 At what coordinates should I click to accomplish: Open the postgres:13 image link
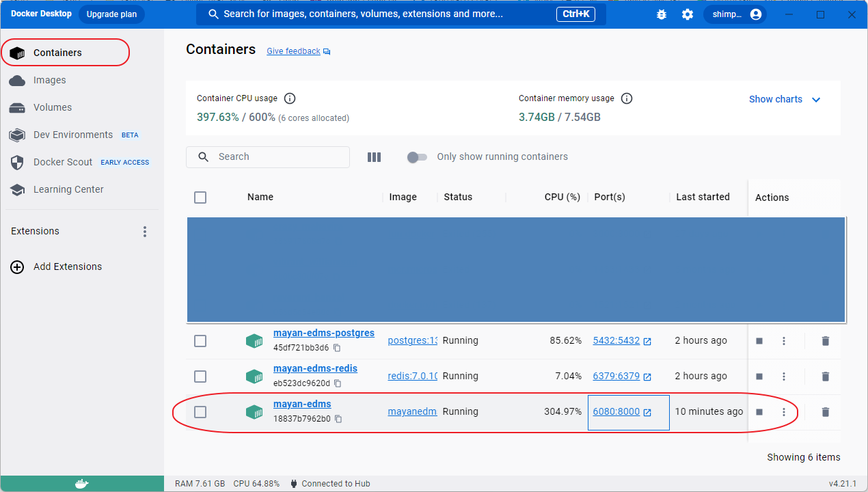pyautogui.click(x=412, y=340)
